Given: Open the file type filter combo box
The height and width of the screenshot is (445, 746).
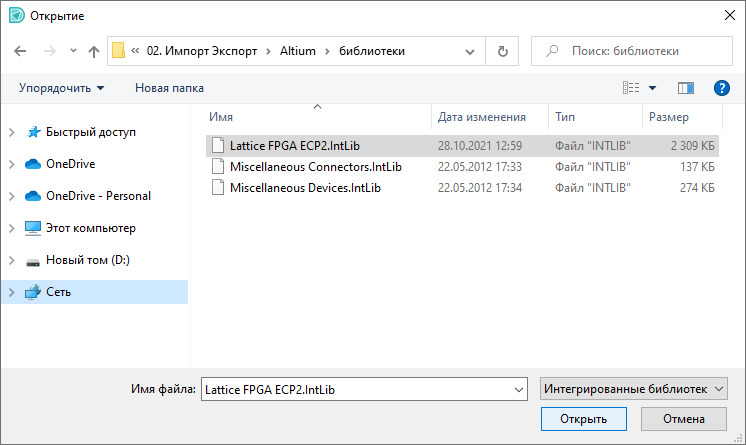Looking at the screenshot, I should tap(633, 388).
